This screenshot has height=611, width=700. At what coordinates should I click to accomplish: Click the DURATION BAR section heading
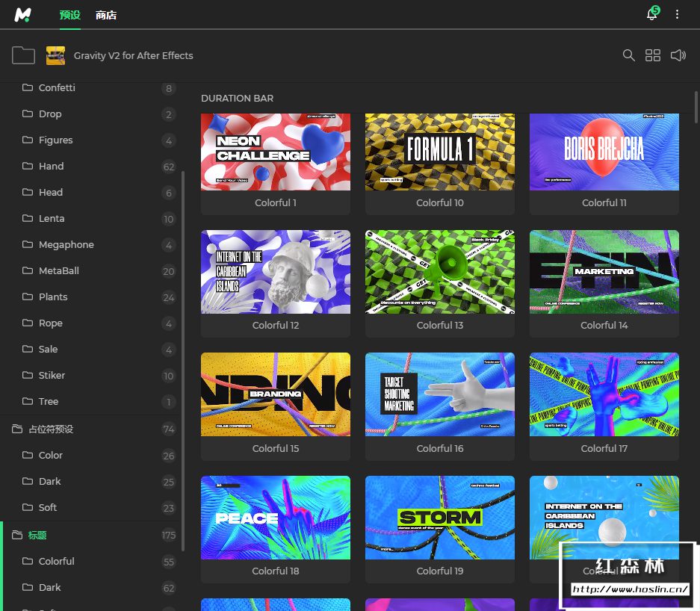point(237,98)
